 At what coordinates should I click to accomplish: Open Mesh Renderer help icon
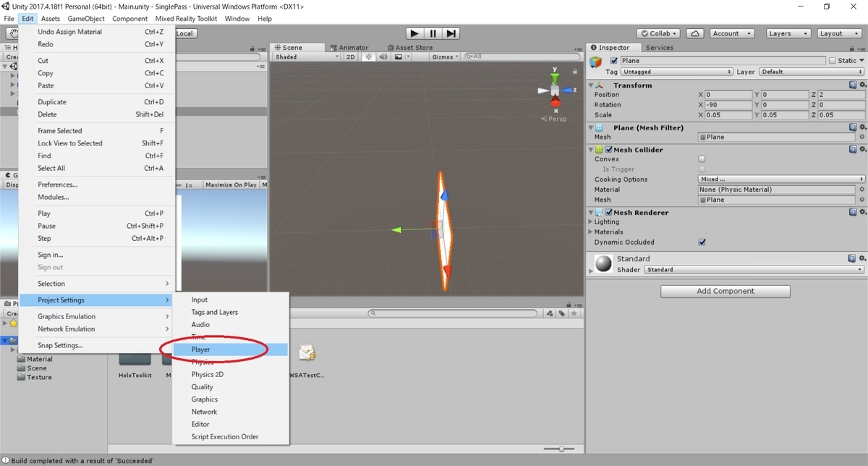(x=853, y=213)
